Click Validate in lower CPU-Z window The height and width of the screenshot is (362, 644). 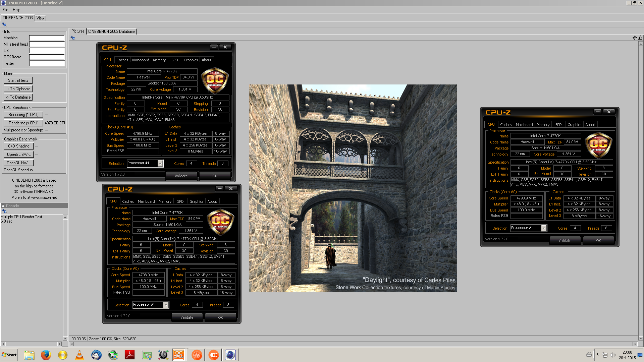187,317
